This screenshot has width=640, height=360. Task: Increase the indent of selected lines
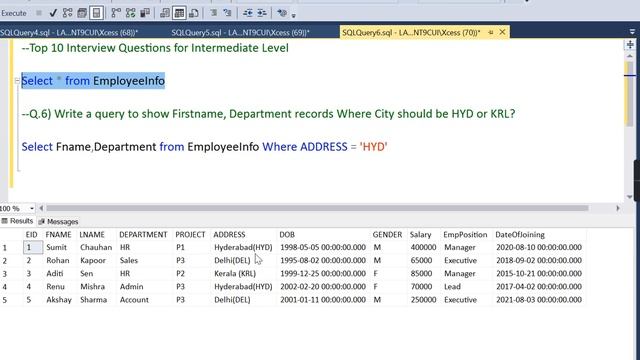[262, 13]
